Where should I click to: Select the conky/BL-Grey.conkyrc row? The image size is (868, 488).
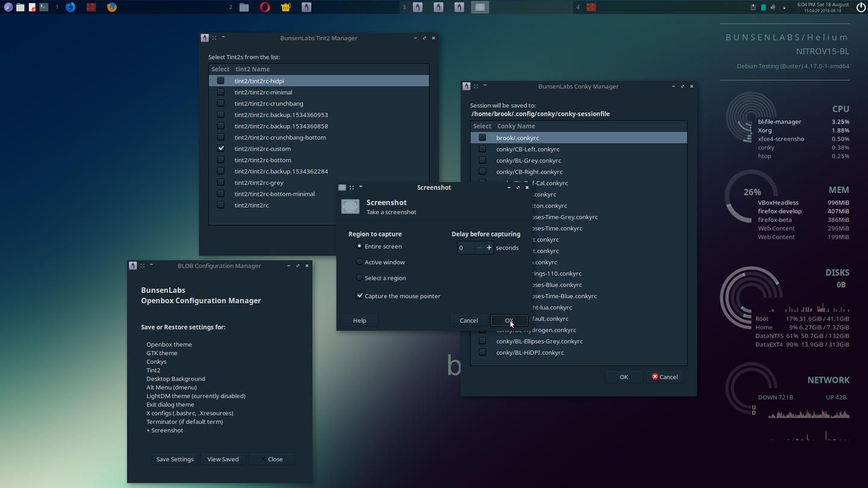[x=579, y=160]
